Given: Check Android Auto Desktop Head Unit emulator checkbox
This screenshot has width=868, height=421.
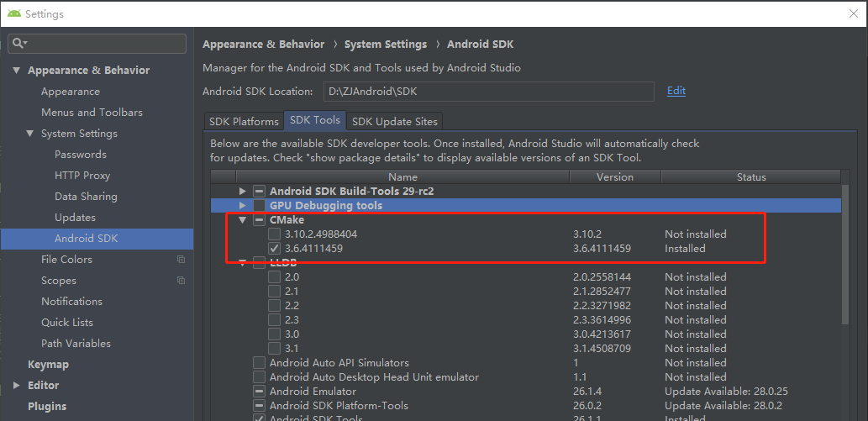Looking at the screenshot, I should coord(259,377).
